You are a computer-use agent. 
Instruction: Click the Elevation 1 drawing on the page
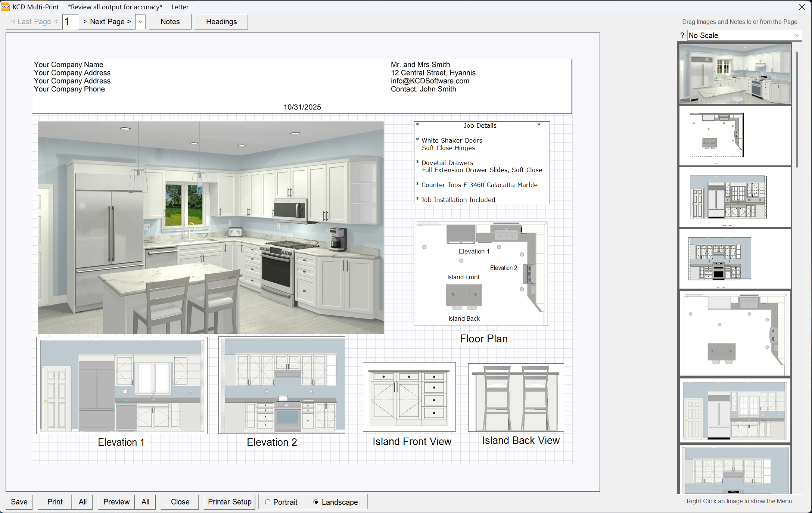[x=122, y=385]
